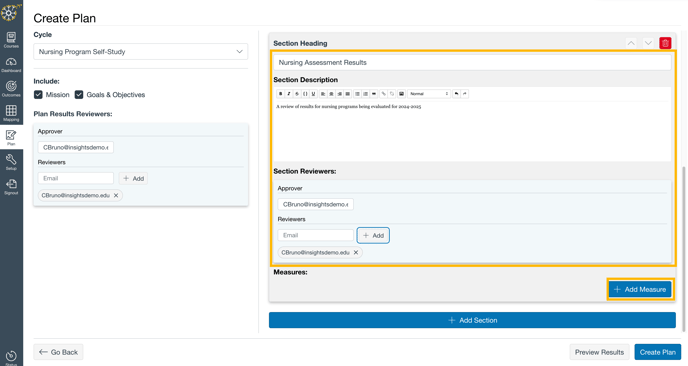688x366 pixels.
Task: Open the Mapping grid icon
Action: click(11, 113)
